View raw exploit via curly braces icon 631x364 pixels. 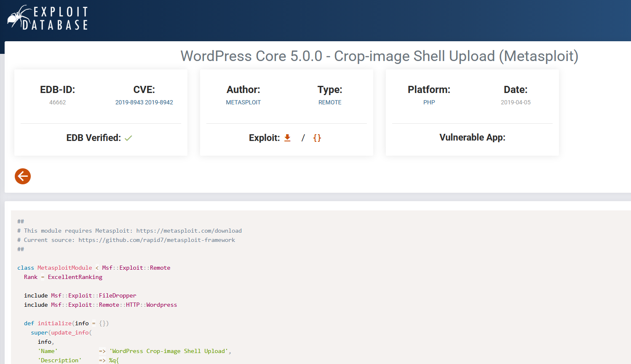(x=317, y=138)
